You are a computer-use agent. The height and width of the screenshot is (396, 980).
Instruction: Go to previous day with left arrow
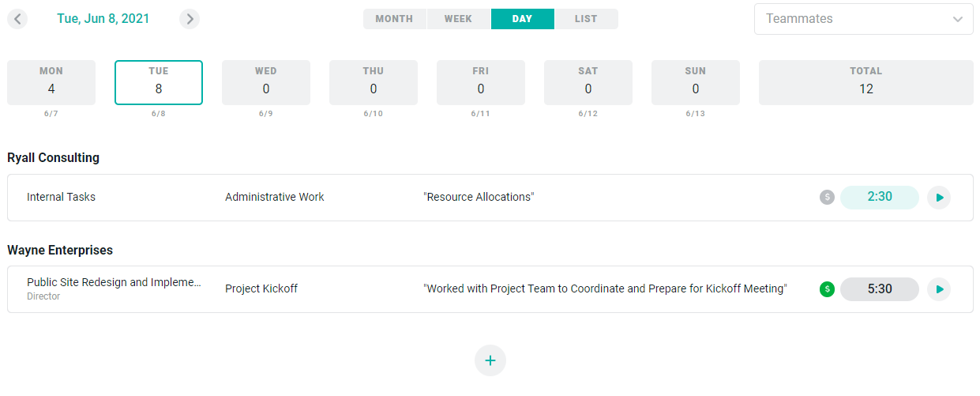(x=17, y=19)
